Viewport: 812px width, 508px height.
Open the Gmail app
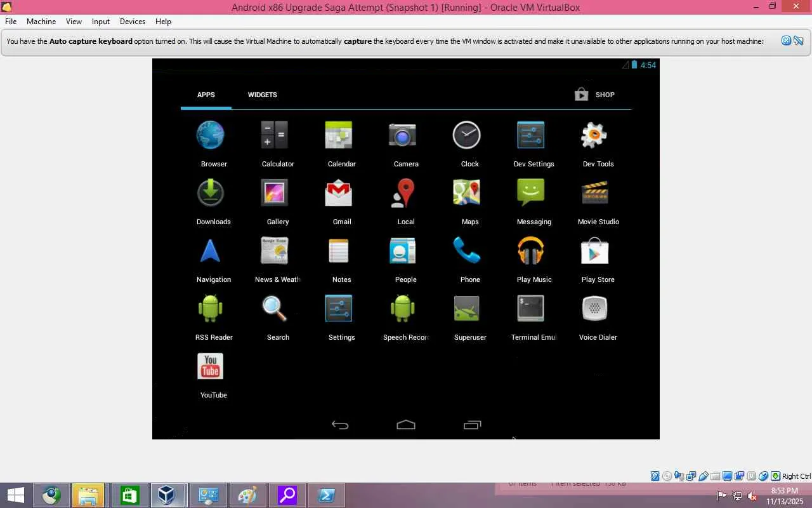(339, 193)
